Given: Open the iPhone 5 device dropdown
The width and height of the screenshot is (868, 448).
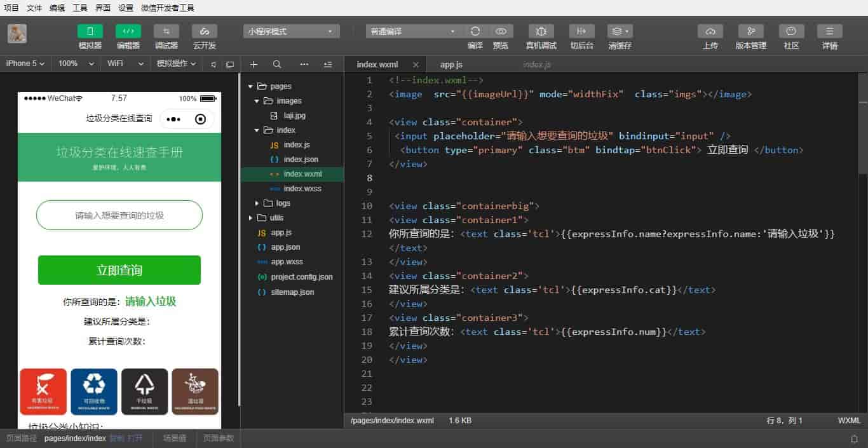Looking at the screenshot, I should (25, 64).
